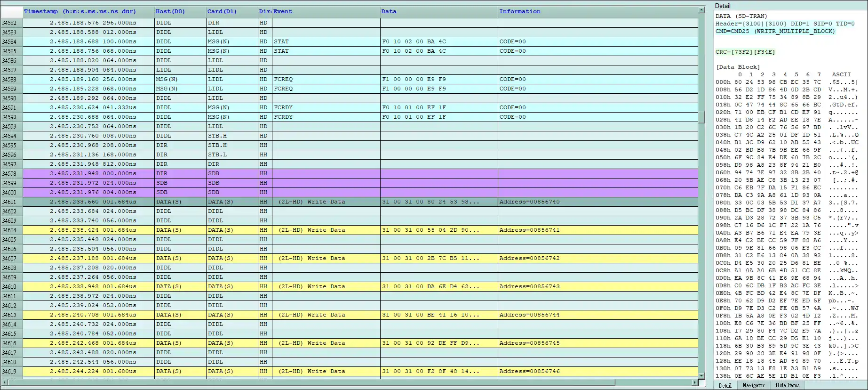This screenshot has width=868, height=390.
Task: Click the FCRDY event in row 34591
Action: pyautogui.click(x=283, y=107)
